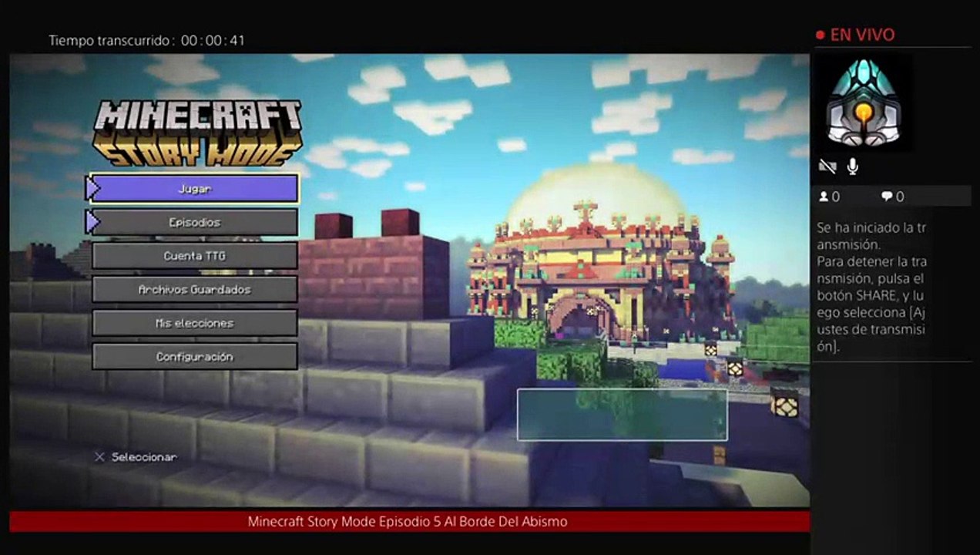This screenshot has height=555, width=980.
Task: Open the Episodios menu entry
Action: point(194,222)
